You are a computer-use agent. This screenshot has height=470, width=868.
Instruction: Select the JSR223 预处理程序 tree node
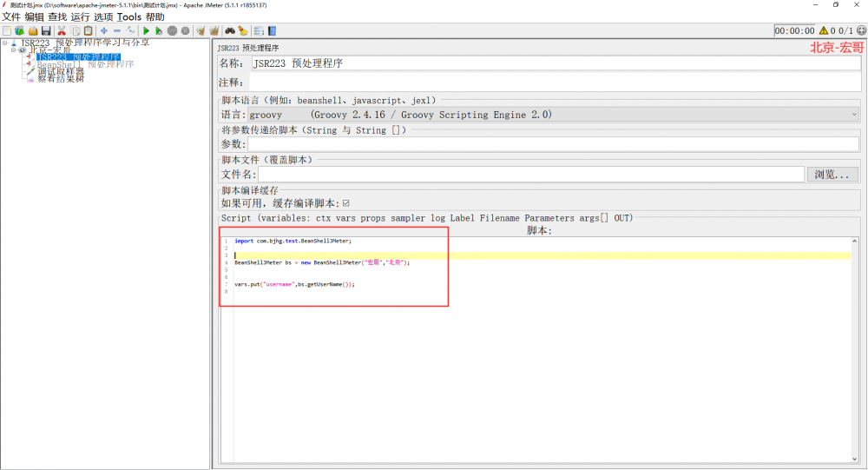coord(78,57)
